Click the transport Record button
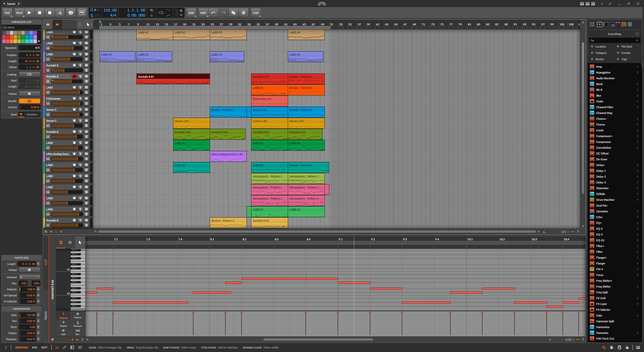 (50, 13)
